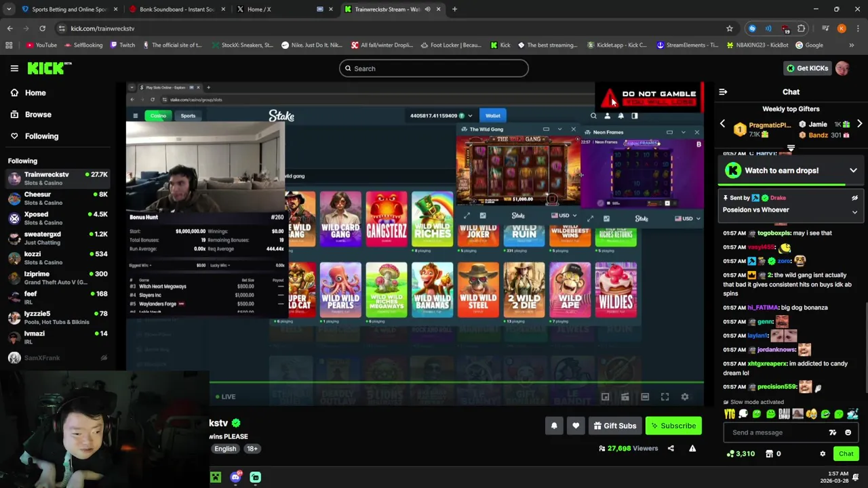Click the chat translate icon in message box
This screenshot has width=868, height=488.
(833, 432)
